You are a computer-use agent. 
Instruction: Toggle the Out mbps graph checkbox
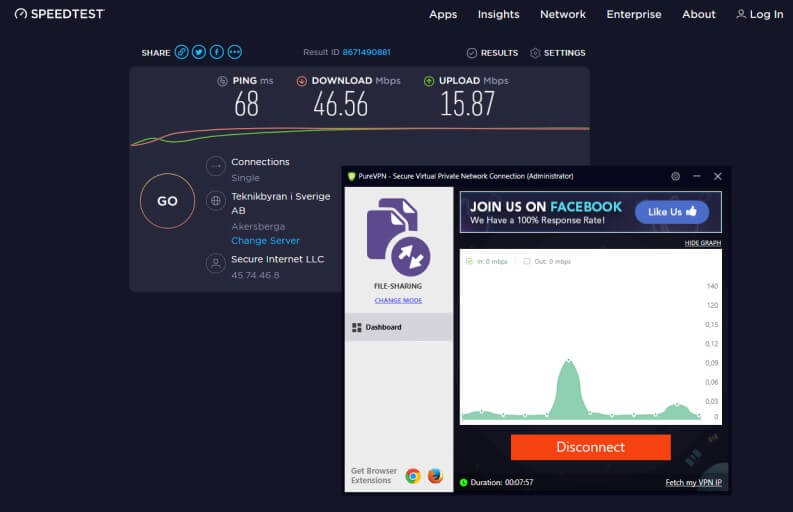point(526,262)
